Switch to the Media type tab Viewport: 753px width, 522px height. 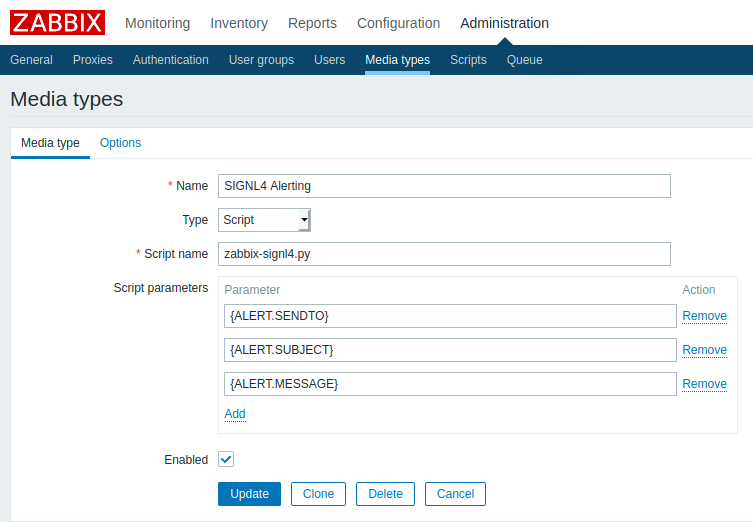point(50,143)
